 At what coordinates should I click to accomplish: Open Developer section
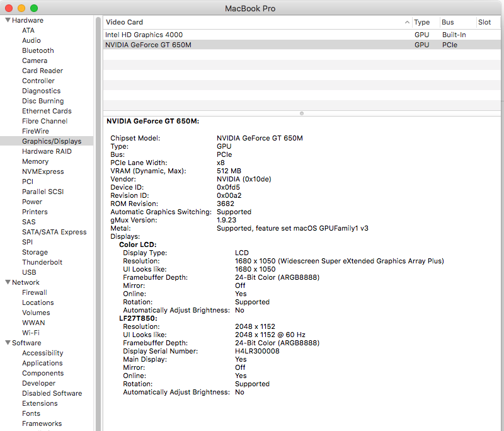click(x=38, y=383)
